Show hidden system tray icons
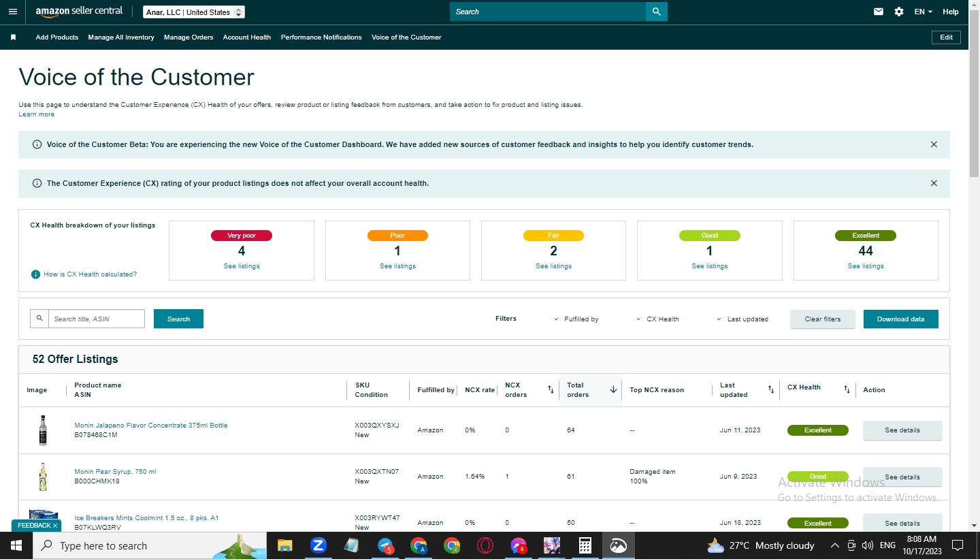The image size is (980, 559). (x=835, y=545)
